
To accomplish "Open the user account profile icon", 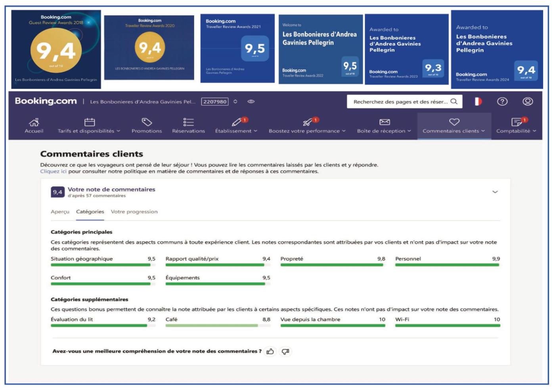I will coord(528,102).
